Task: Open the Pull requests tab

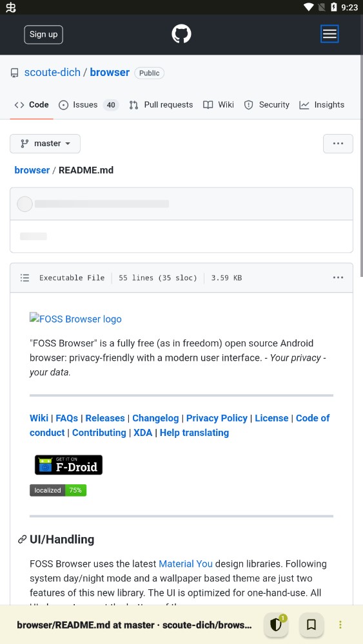Action: 161,105
